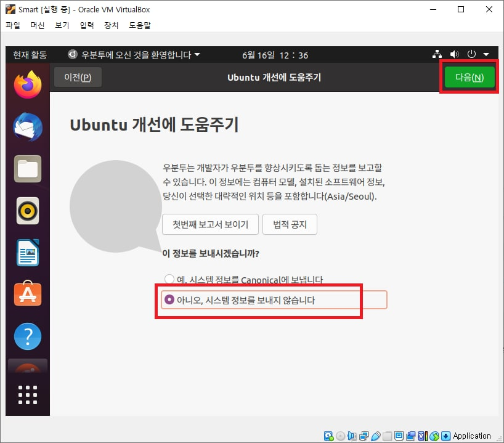Click the 이전(P) previous button

click(78, 77)
